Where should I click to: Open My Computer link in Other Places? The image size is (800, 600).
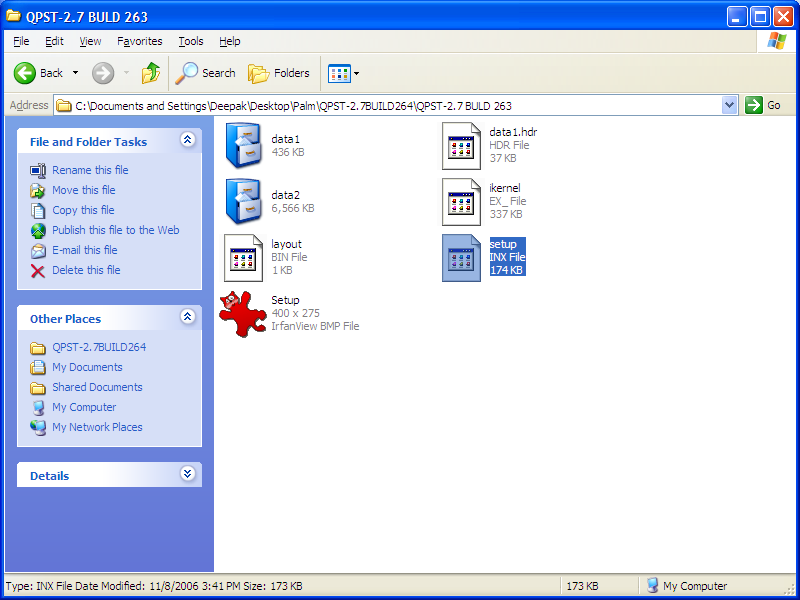coord(84,407)
